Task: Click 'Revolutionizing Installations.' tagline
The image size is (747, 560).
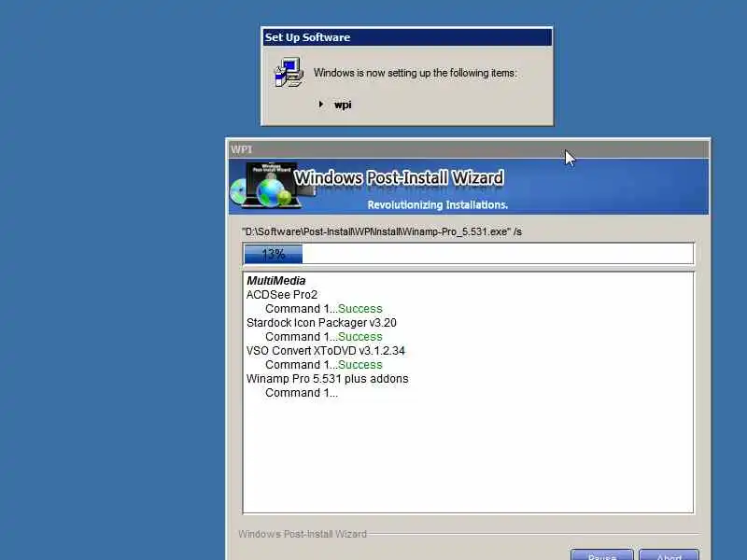Action: coord(437,204)
